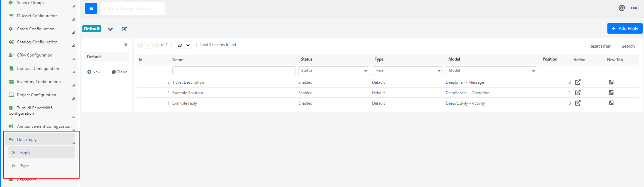
Task: Expand CRM Configuration menu
Action: click(x=35, y=55)
